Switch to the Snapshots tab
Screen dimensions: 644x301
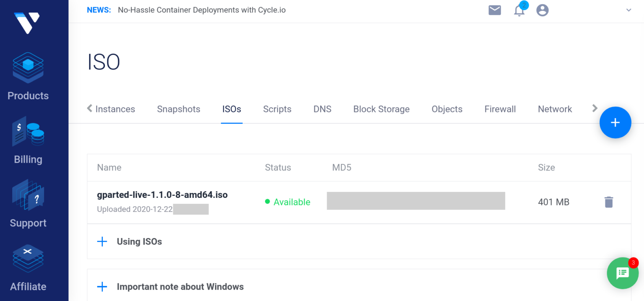[x=179, y=109]
